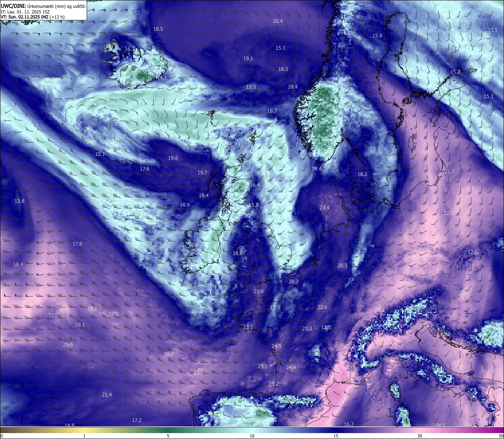This screenshot has height=439, width=504.
Task: Click the colorbar at the 10 tick label
Action: pyautogui.click(x=252, y=436)
